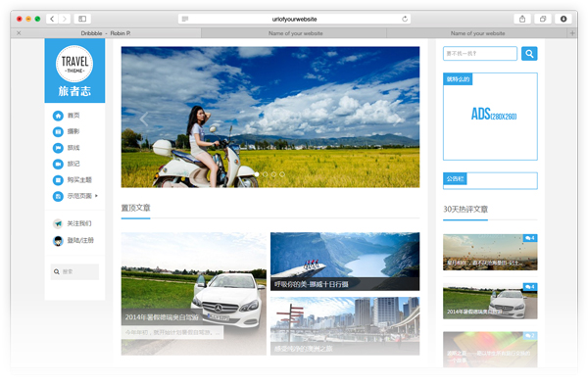Image resolution: width=588 pixels, height=385 pixels.
Task: Click comment badge on sidebar Mercedes post
Action: pyautogui.click(x=530, y=287)
